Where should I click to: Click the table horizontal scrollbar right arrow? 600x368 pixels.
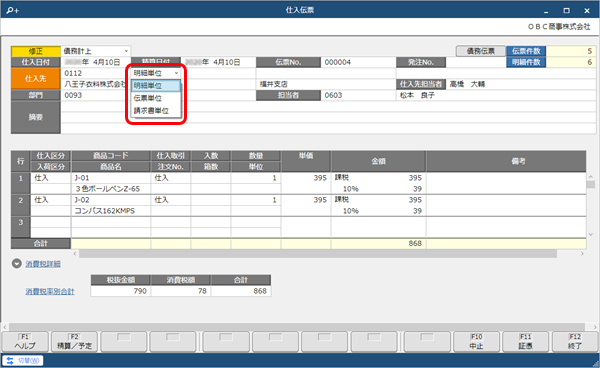tap(582, 254)
